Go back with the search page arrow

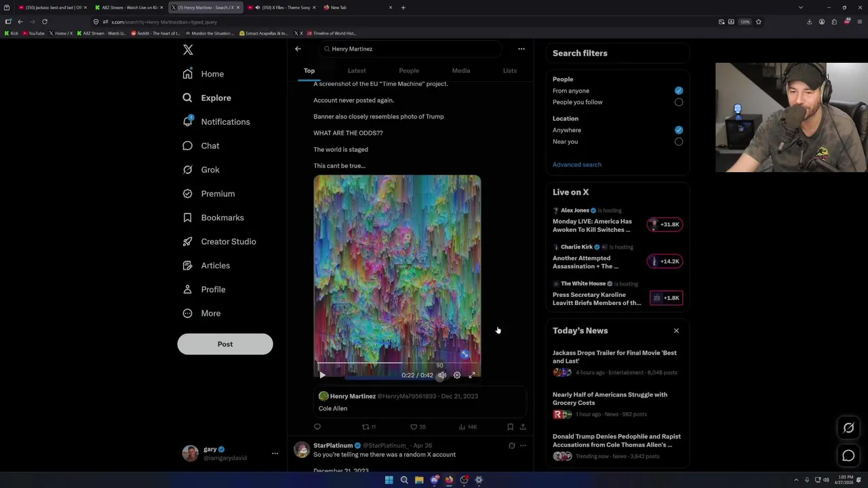298,49
